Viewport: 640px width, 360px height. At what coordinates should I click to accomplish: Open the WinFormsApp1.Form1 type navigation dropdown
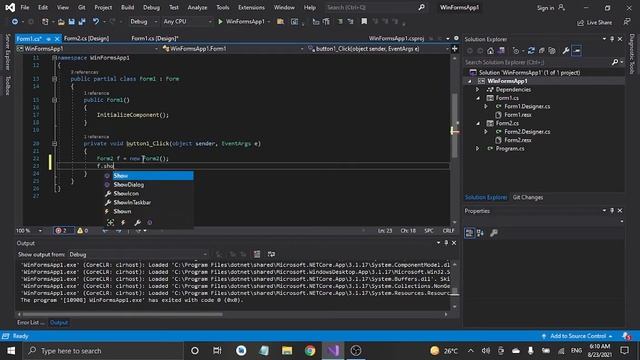[x=233, y=49]
